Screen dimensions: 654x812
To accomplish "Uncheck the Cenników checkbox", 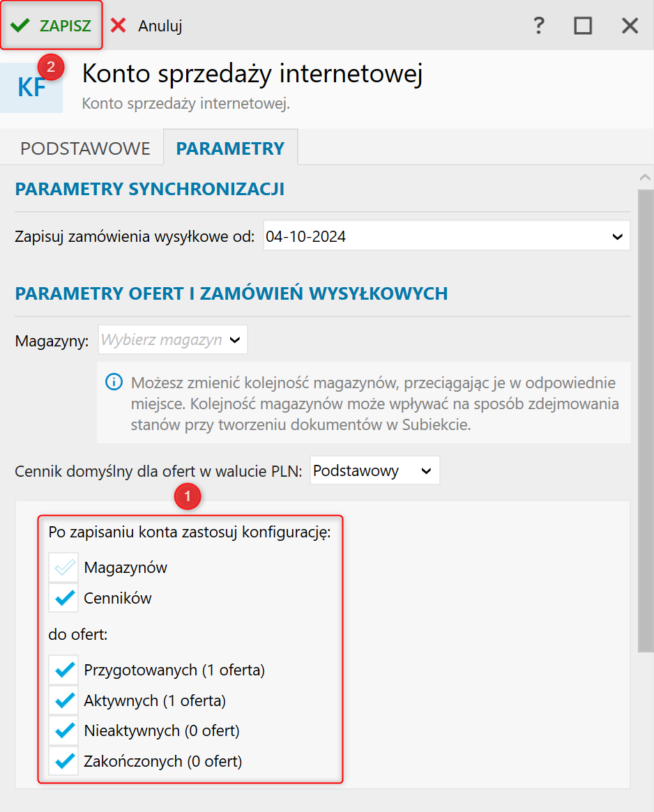I will pos(64,598).
